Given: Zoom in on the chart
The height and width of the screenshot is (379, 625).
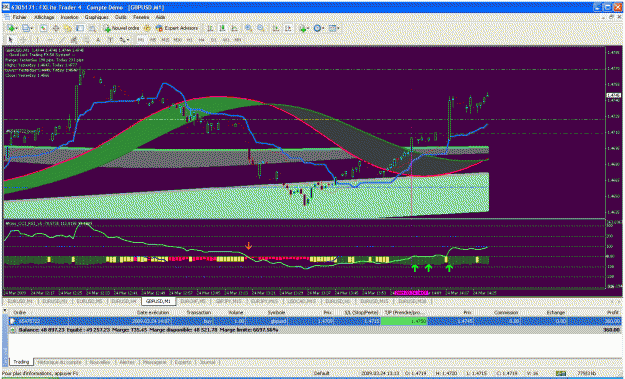Looking at the screenshot, I should (x=248, y=28).
